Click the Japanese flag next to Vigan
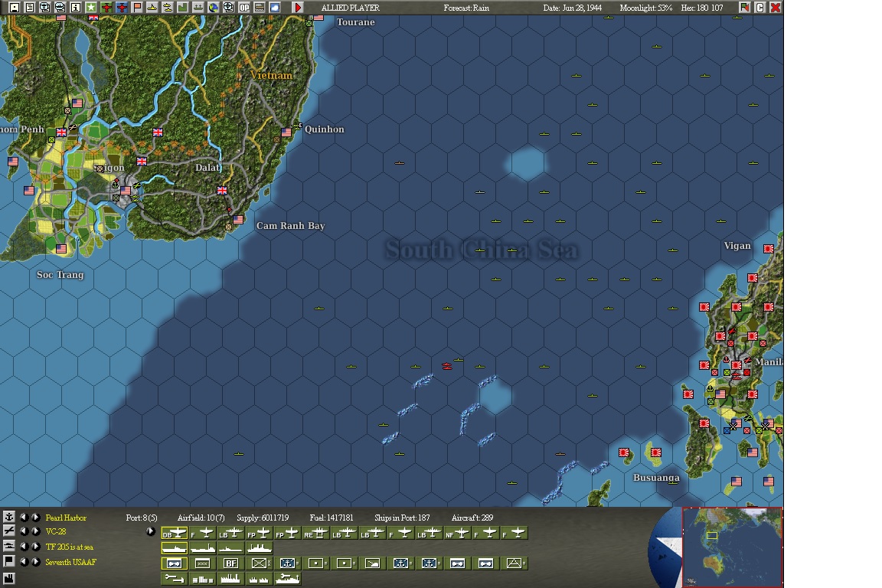 click(769, 249)
